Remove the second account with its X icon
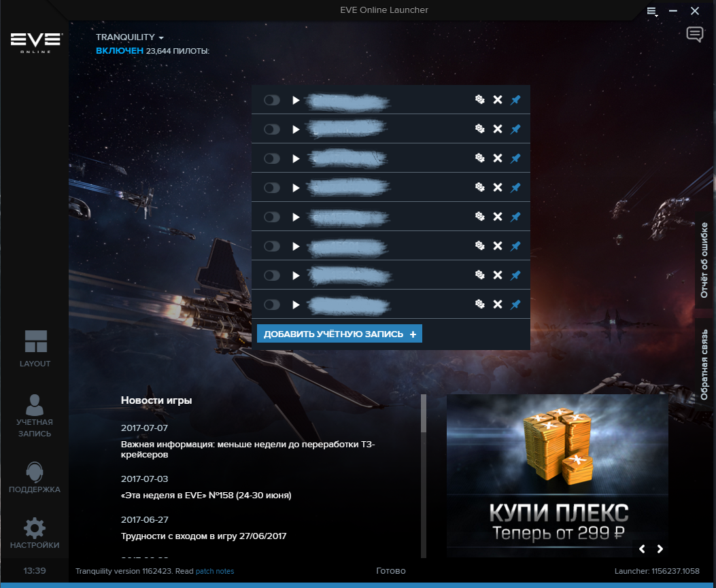This screenshot has width=716, height=588. point(498,128)
